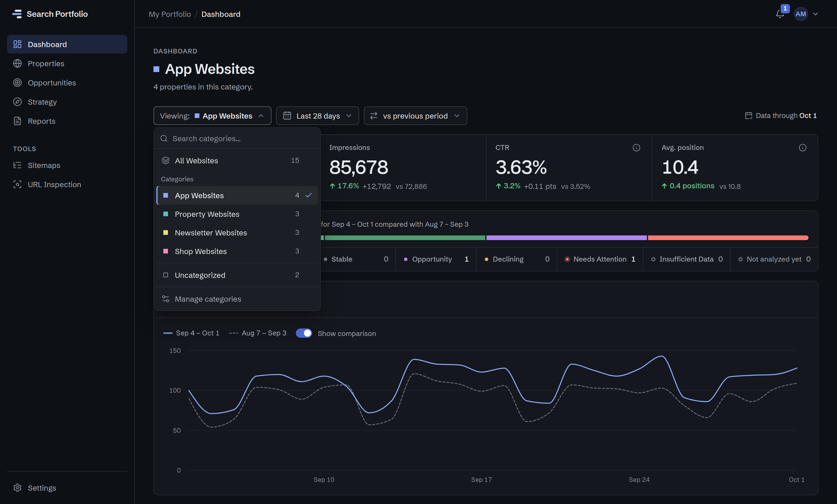Click the Sep 4 – Oct 1 legend entry
Screen dimensions: 837x504
[191, 333]
